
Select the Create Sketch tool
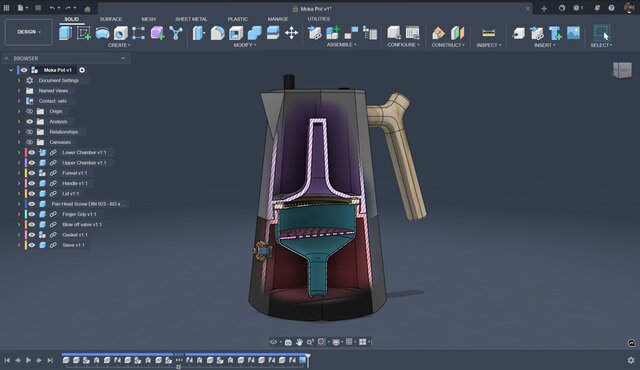84,33
